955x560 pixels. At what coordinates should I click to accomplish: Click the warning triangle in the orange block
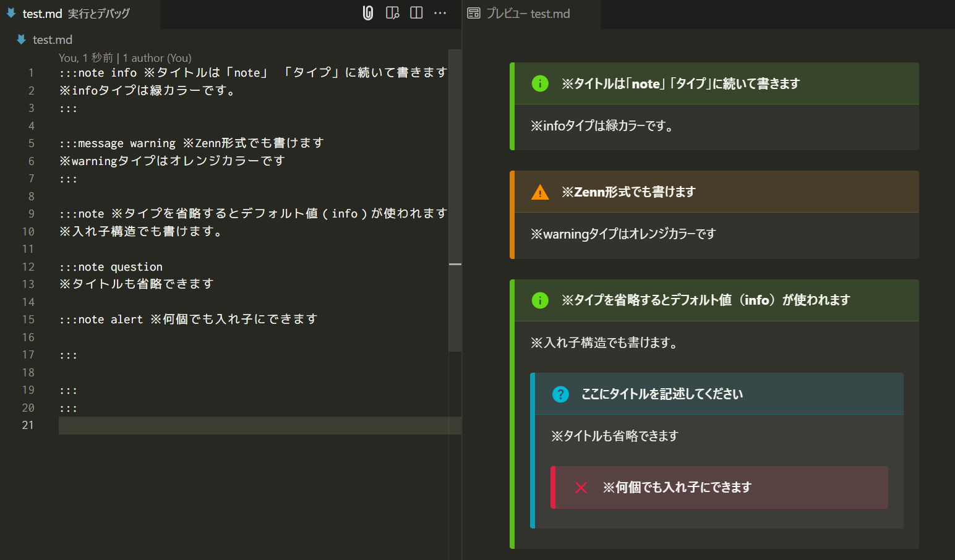coord(540,192)
